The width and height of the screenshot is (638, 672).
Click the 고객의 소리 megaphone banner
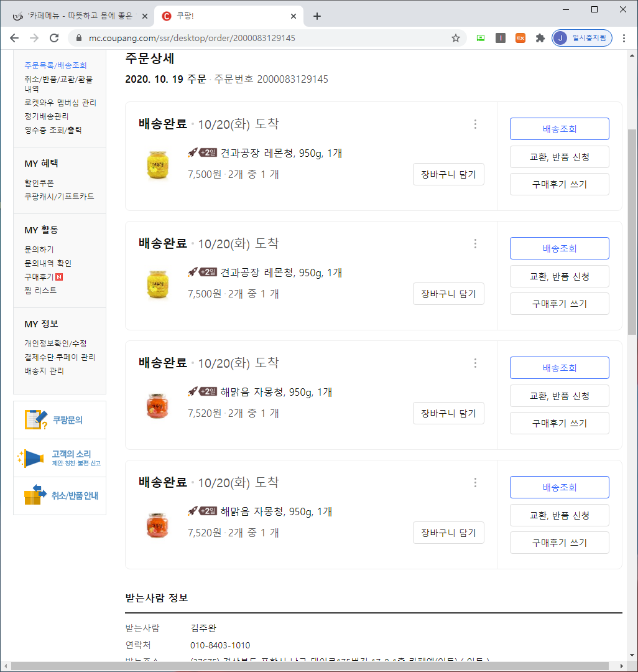click(60, 458)
